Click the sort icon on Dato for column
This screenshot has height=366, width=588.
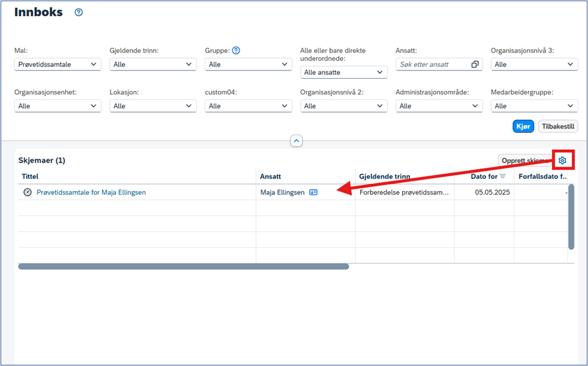[x=503, y=176]
